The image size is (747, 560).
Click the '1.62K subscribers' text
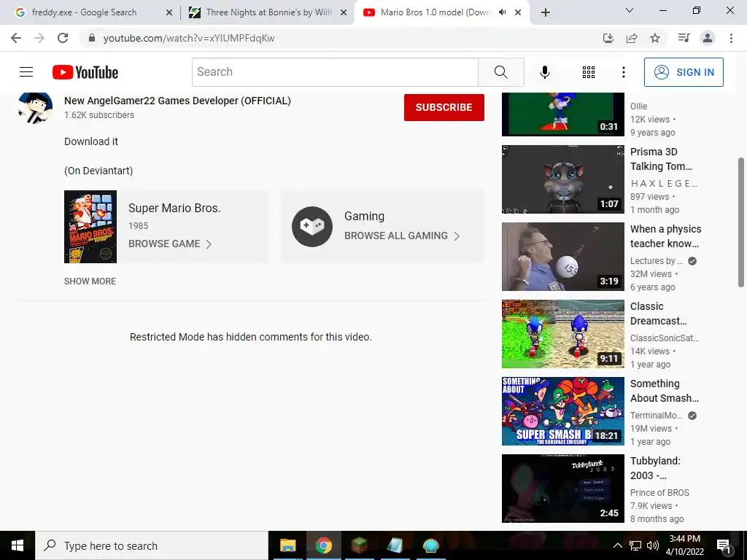tap(99, 114)
